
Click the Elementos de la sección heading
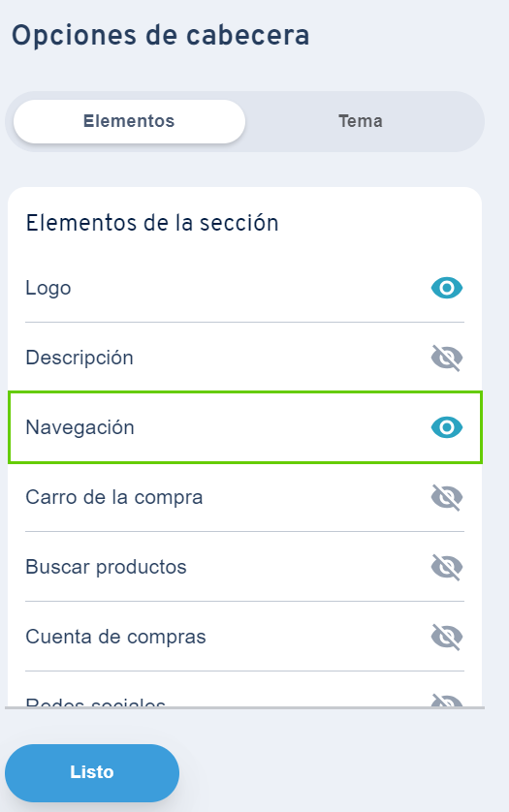point(152,223)
